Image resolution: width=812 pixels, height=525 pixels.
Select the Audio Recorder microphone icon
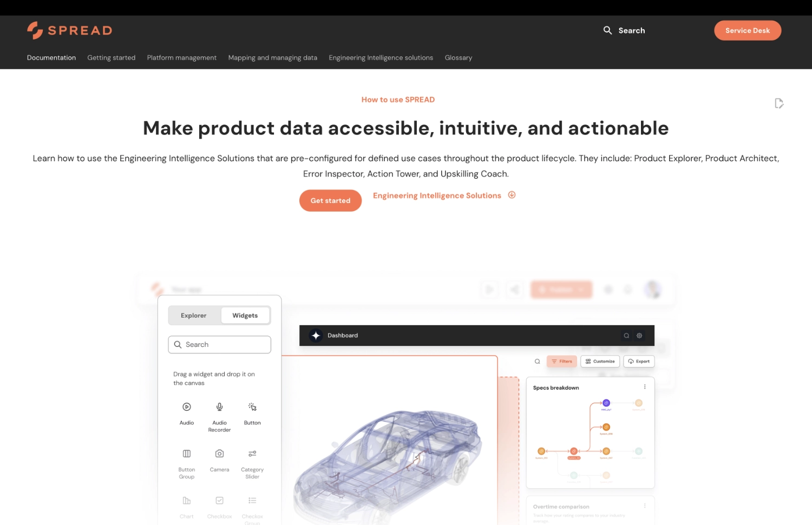pos(219,407)
